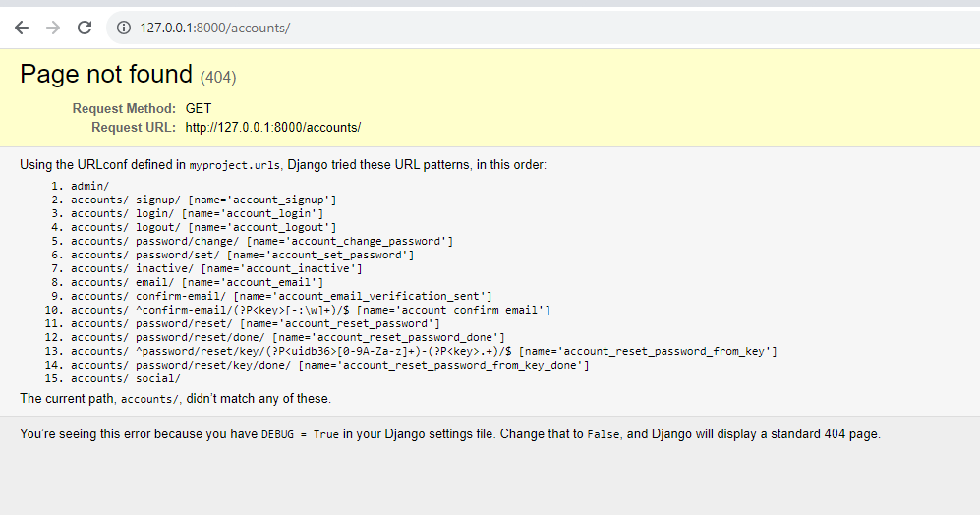The image size is (980, 515).
Task: Click the account_reset_password_from_key pattern line
Action: (x=424, y=351)
